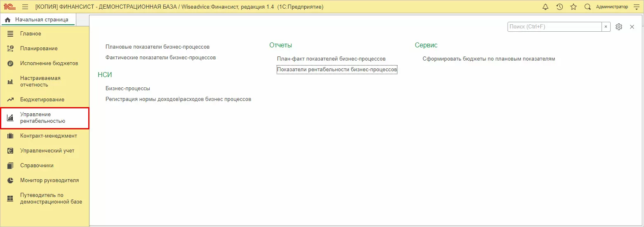Open Плановые показатели бизнес-процессов
This screenshot has width=644, height=227.
pyautogui.click(x=157, y=47)
